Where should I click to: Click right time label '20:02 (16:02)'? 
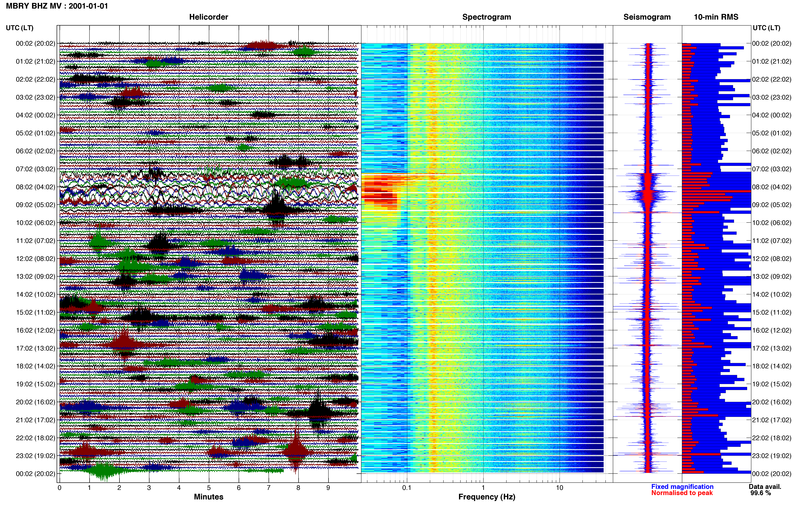click(x=772, y=402)
